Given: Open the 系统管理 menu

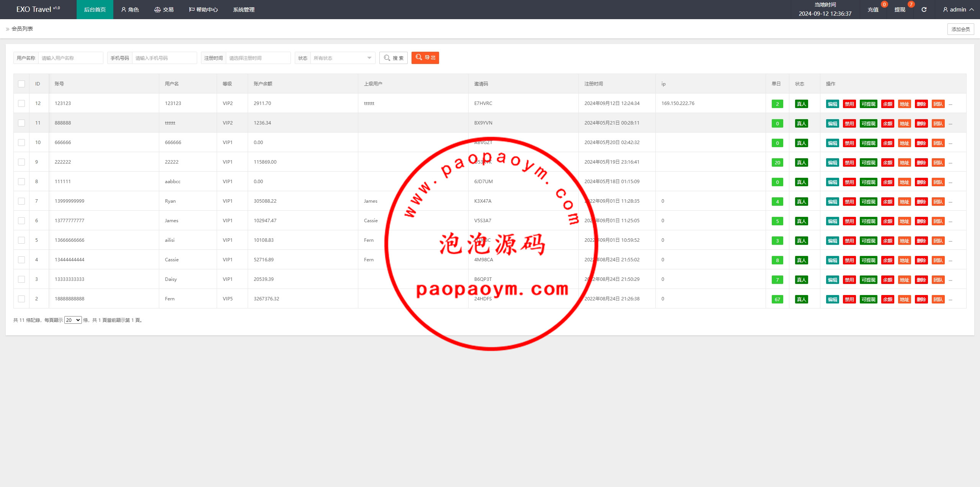Looking at the screenshot, I should (x=244, y=10).
